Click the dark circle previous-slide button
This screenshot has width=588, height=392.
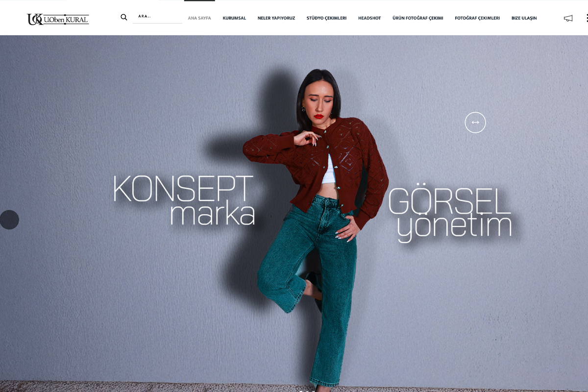[9, 220]
